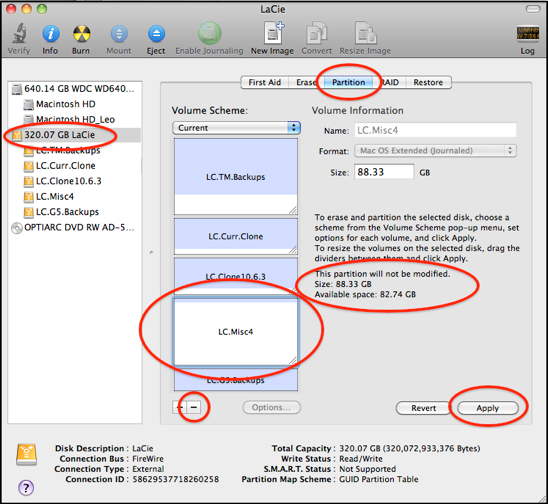Switch to the RAID tab
The height and width of the screenshot is (504, 548).
[x=390, y=82]
